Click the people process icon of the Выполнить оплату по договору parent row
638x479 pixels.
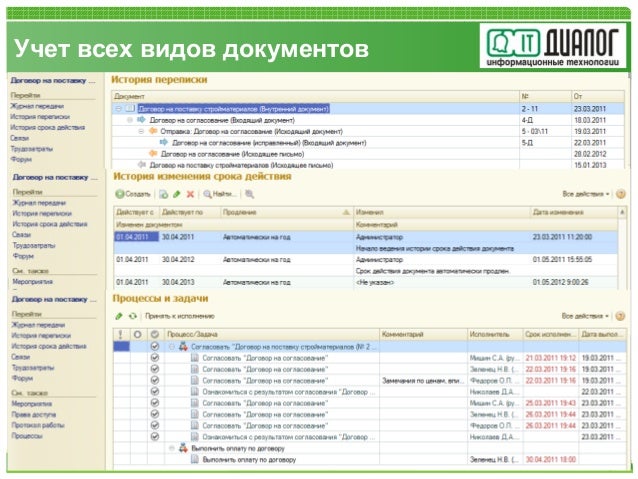pyautogui.click(x=184, y=448)
